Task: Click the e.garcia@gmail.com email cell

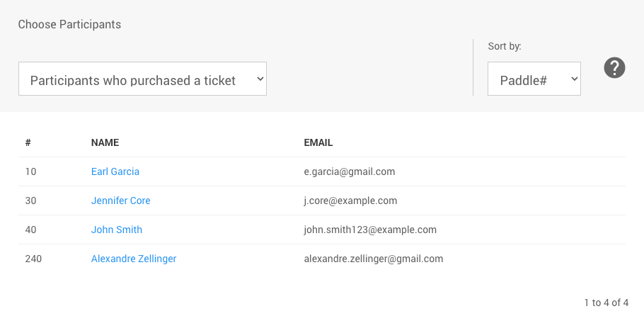Action: pos(349,171)
